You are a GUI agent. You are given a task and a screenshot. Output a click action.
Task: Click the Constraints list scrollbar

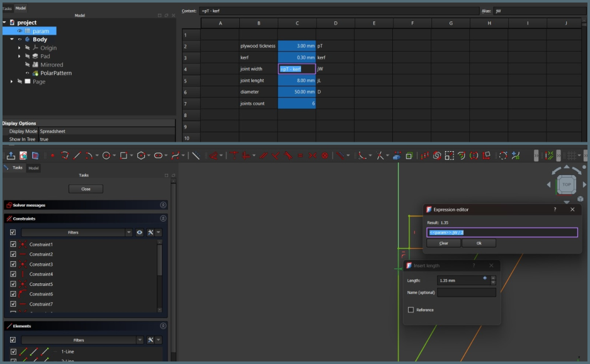coord(159,259)
